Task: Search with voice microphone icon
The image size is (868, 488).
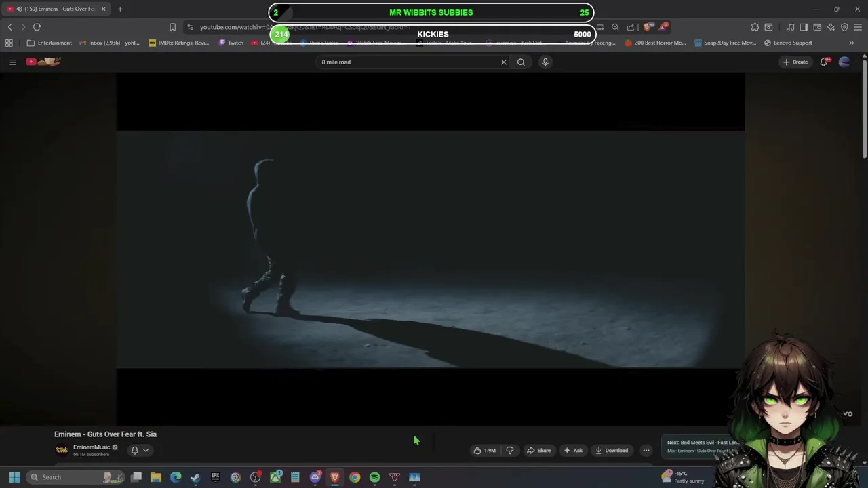Action: click(x=545, y=62)
